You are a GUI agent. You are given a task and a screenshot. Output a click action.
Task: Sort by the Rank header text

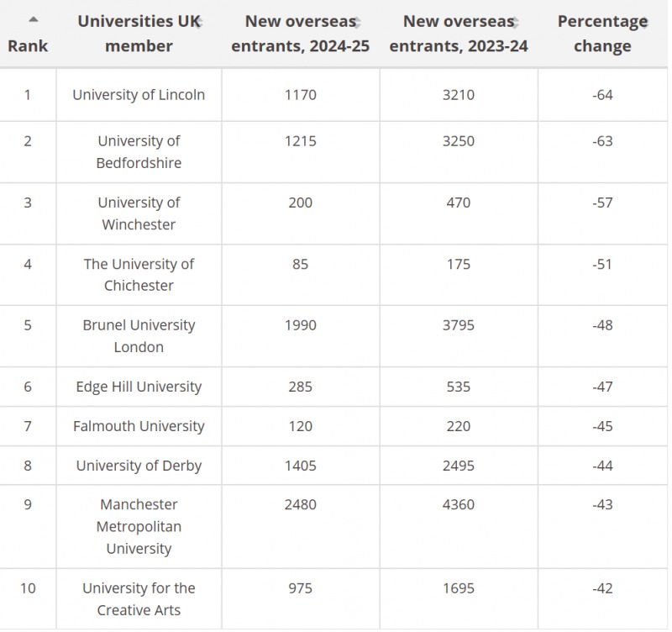coord(28,46)
